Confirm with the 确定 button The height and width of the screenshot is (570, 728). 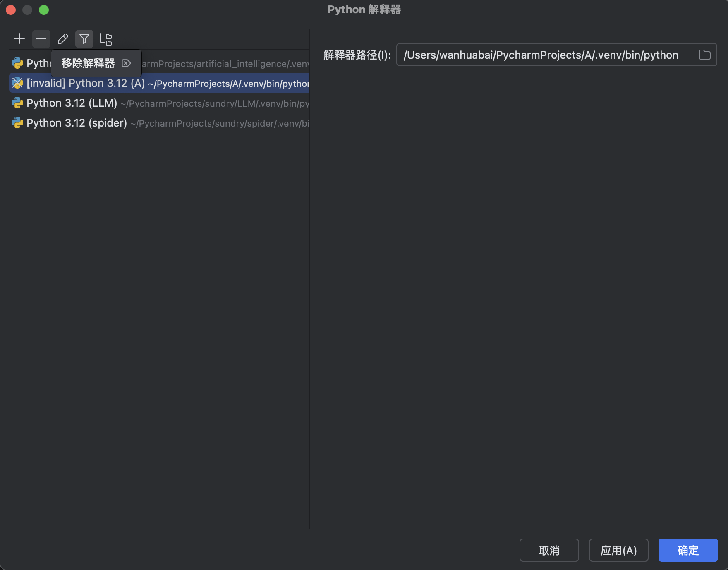[688, 550]
